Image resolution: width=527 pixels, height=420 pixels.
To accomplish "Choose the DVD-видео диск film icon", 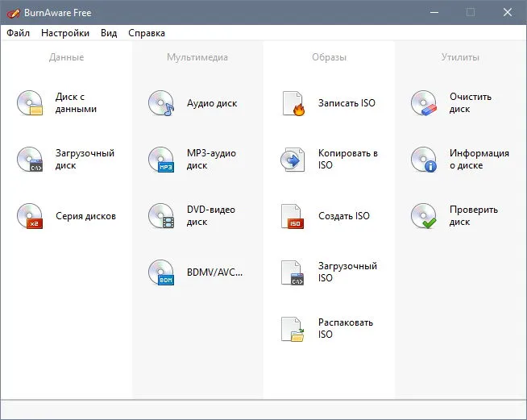I will point(161,216).
